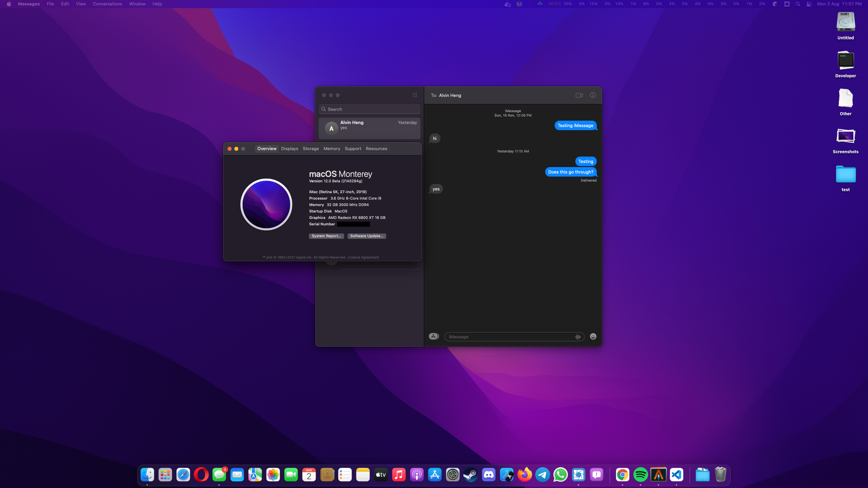Open Control Center in menu bar

[809, 4]
